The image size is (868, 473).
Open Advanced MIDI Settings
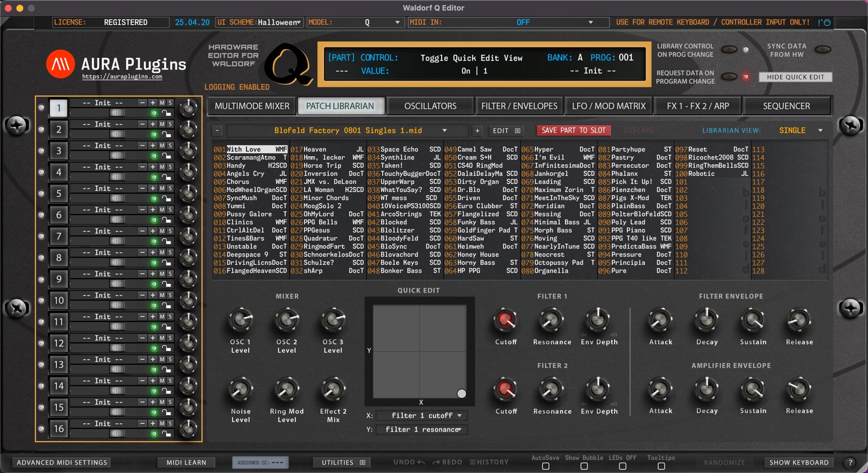[x=62, y=463]
